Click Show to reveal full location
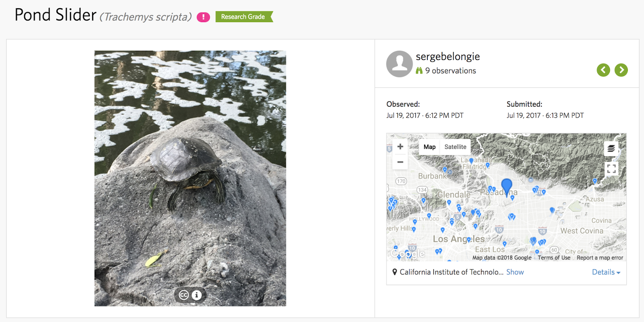This screenshot has width=644, height=322. click(515, 272)
